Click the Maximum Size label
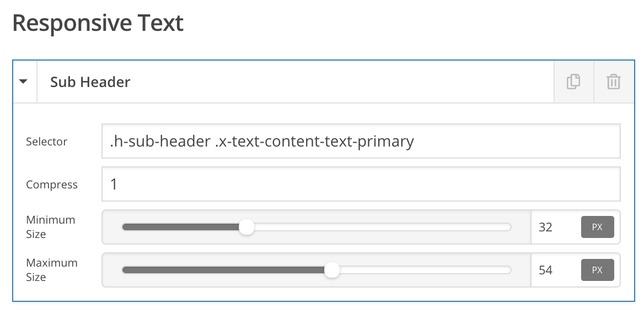The height and width of the screenshot is (314, 644). tap(52, 270)
